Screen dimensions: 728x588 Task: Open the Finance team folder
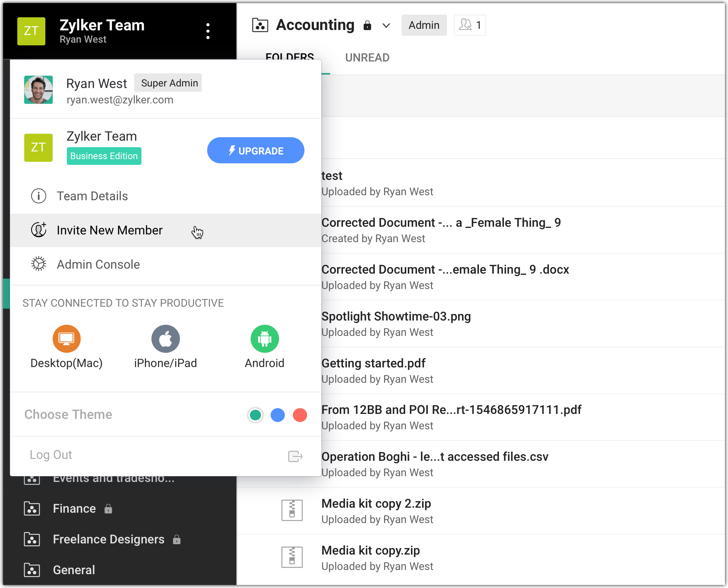pos(74,508)
